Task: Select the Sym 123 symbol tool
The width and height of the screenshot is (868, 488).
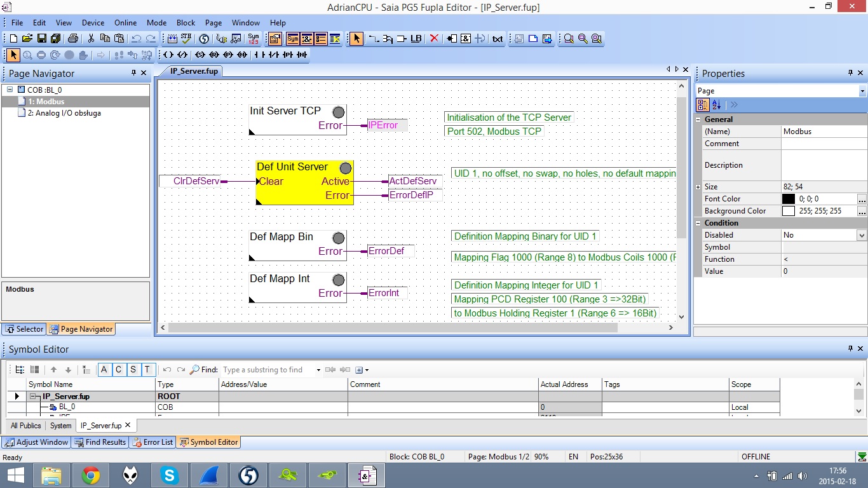Action: tap(252, 39)
